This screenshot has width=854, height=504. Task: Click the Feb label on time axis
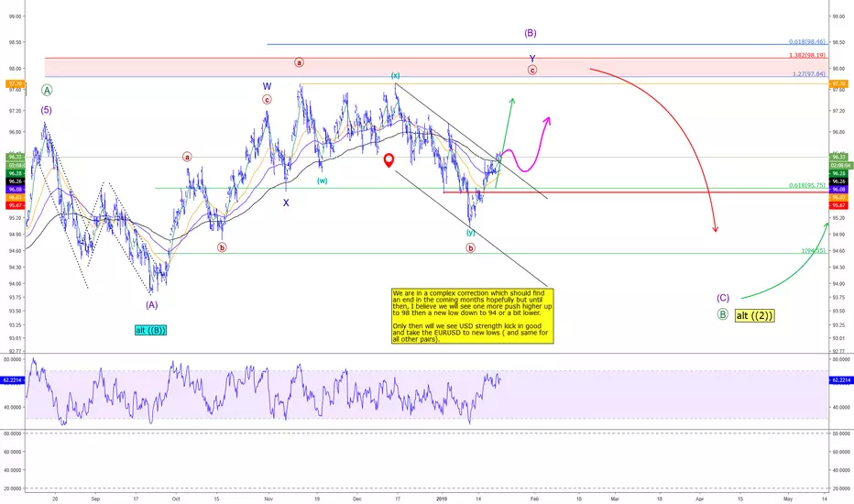tap(534, 499)
